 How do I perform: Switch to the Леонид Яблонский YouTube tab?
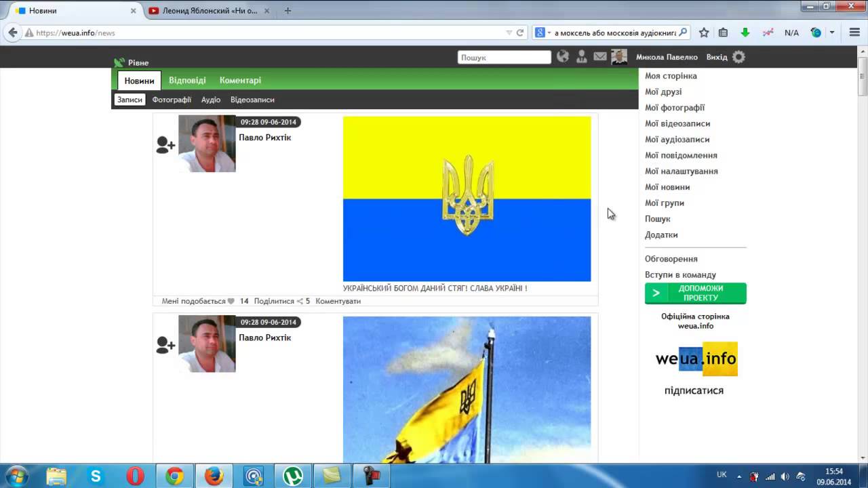point(208,11)
